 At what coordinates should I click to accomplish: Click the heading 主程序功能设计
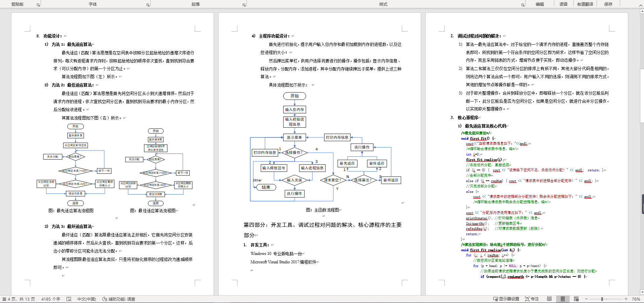274,36
